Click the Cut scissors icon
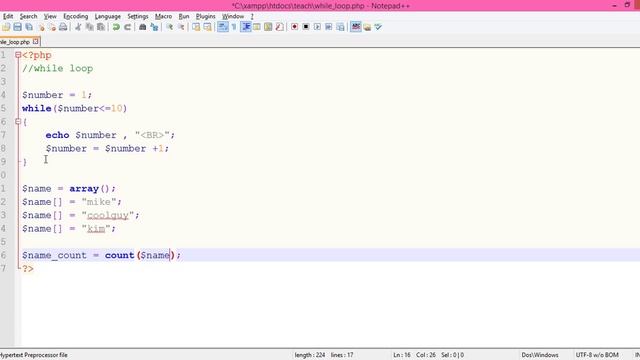Image resolution: width=640 pixels, height=360 pixels. [78, 27]
